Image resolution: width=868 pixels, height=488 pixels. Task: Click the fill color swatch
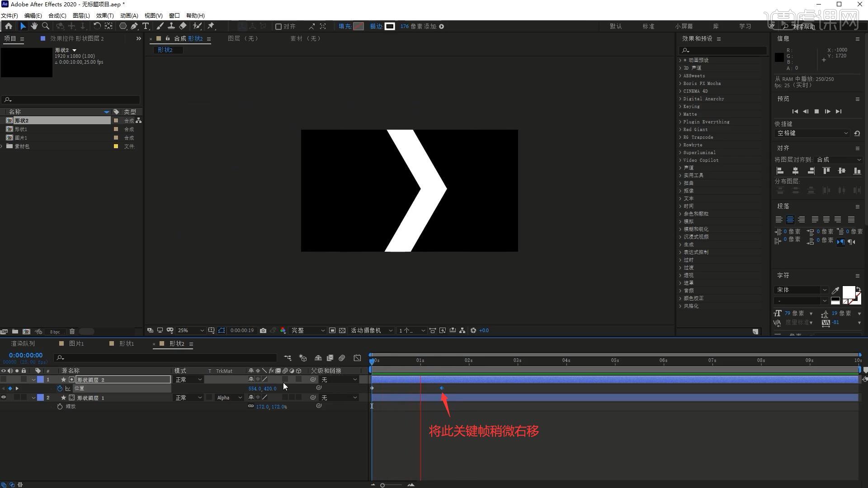[x=359, y=26]
